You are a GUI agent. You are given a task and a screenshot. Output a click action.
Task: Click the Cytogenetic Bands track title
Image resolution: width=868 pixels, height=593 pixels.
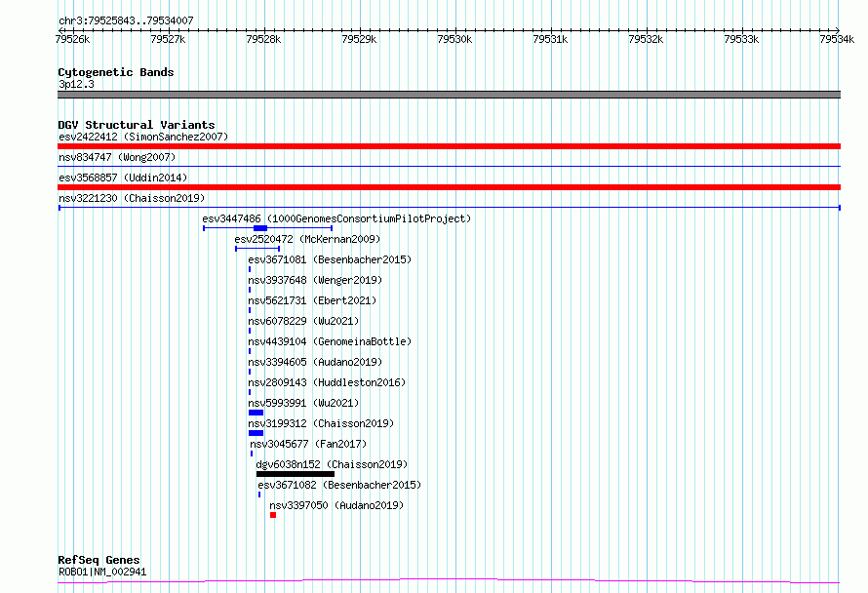pos(116,72)
